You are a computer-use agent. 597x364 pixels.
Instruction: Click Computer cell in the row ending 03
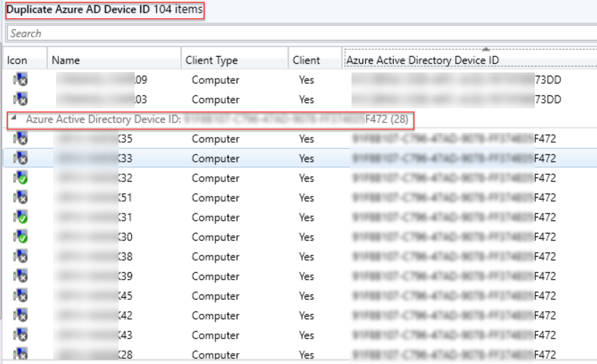pyautogui.click(x=215, y=100)
